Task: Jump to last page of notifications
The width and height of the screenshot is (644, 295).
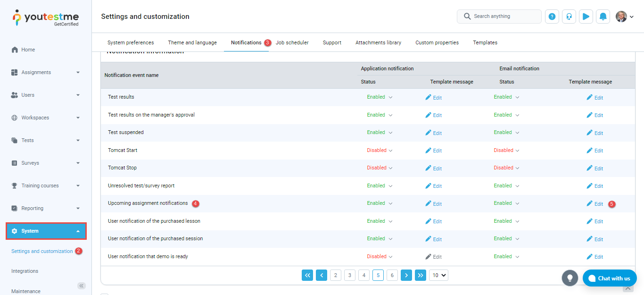Action: pyautogui.click(x=421, y=275)
